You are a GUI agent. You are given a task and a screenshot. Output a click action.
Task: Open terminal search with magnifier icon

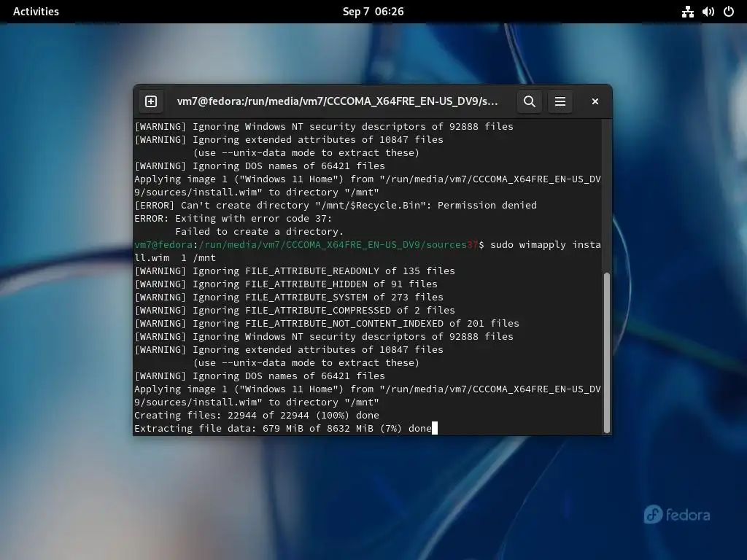(530, 101)
